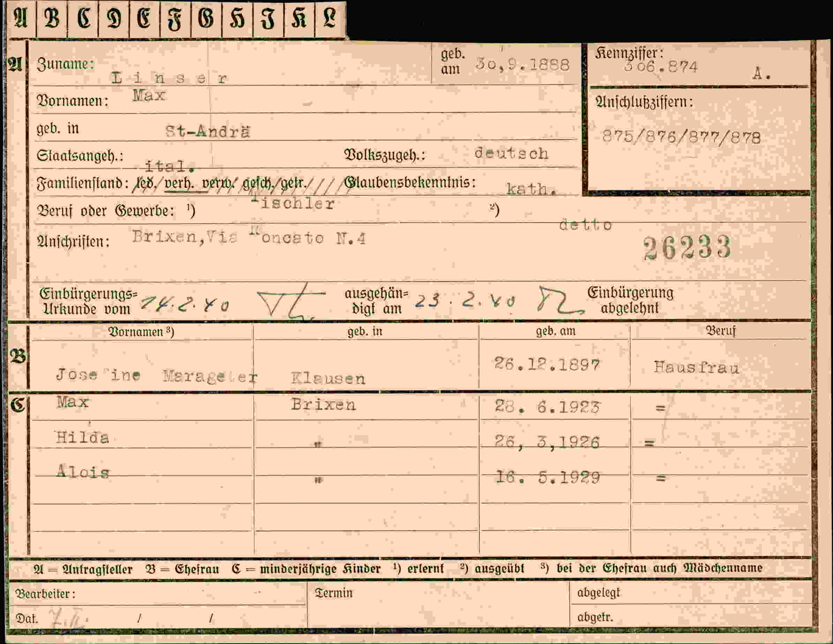This screenshot has height=644, width=833.
Task: Click the citizenship entry 'ital.'
Action: coord(170,166)
